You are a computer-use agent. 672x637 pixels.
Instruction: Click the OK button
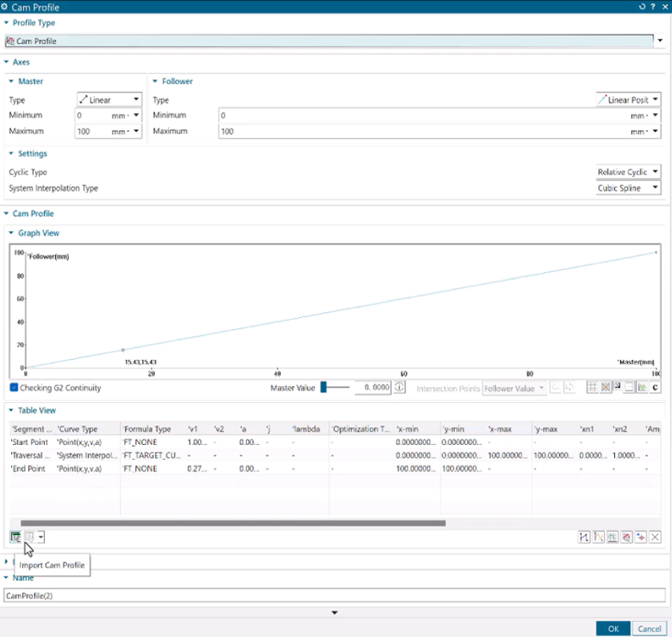[x=612, y=628]
